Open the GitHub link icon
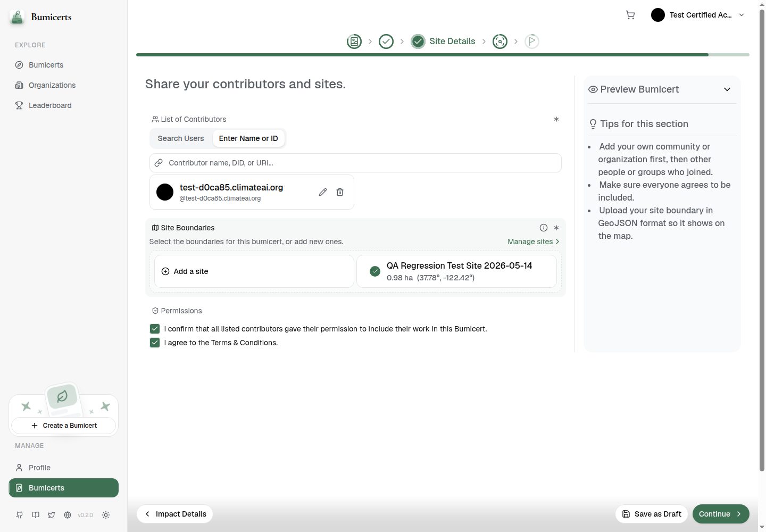The width and height of the screenshot is (766, 532). (20, 515)
